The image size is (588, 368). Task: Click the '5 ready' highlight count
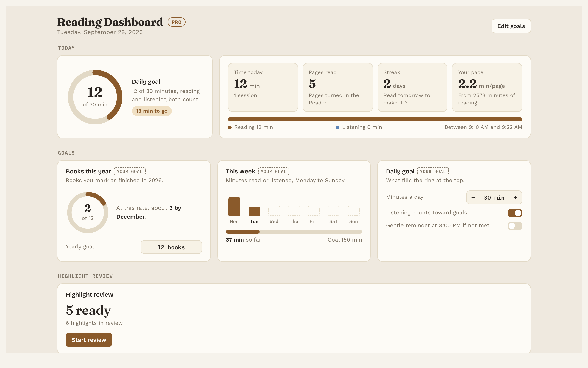(x=88, y=310)
